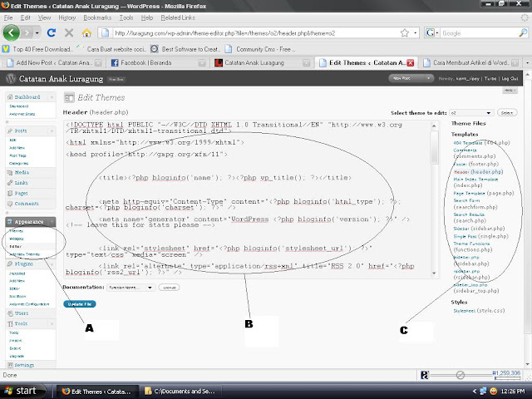
Task: Switch to Cara Membuat Artikel di Word tab
Action: (470, 63)
